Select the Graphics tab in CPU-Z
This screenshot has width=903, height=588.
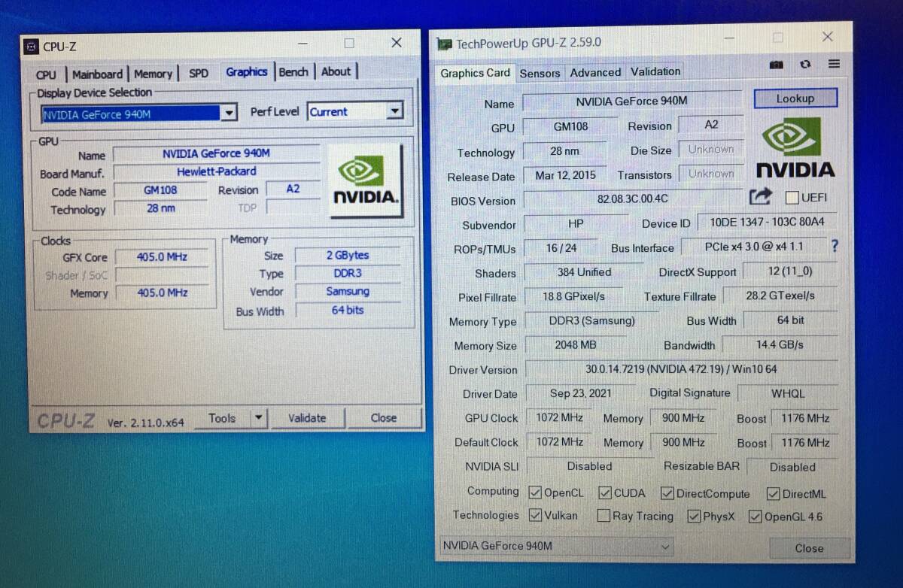pyautogui.click(x=247, y=72)
